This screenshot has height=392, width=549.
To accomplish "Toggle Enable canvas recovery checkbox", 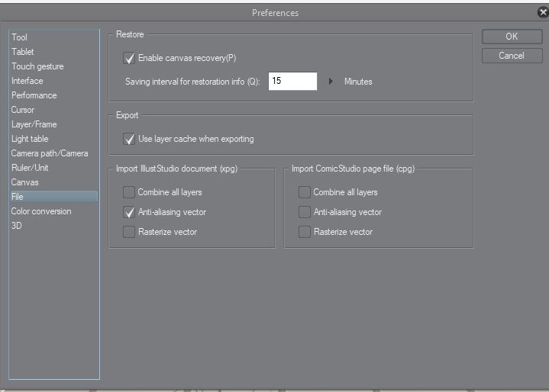I will 129,58.
